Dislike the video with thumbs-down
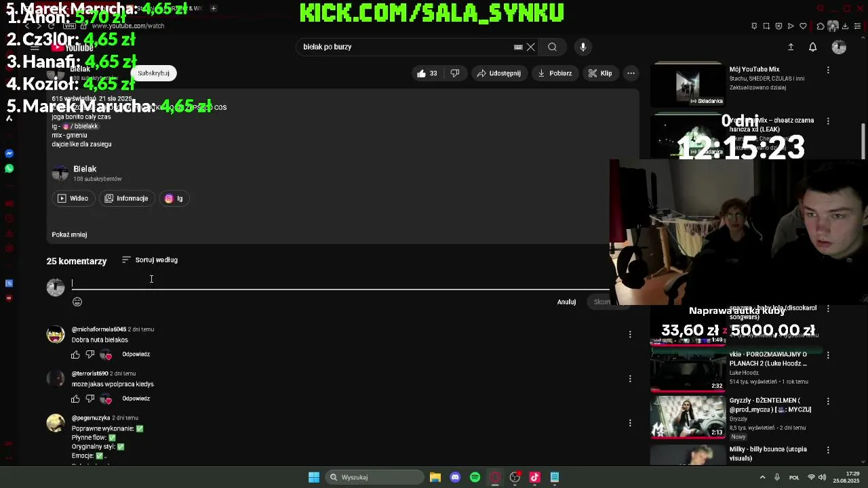Screen dimensions: 868x488 click(x=455, y=73)
